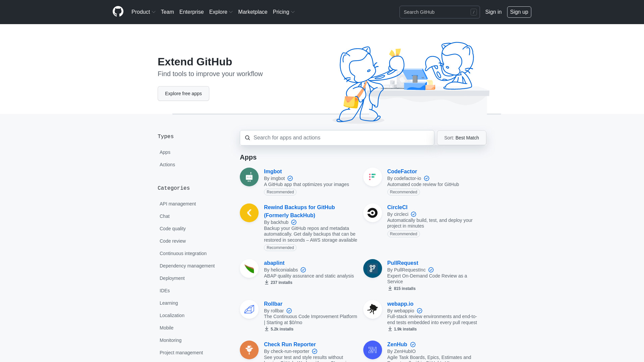Click the magnifier icon in apps search
Image resolution: width=644 pixels, height=362 pixels.
coord(248,138)
